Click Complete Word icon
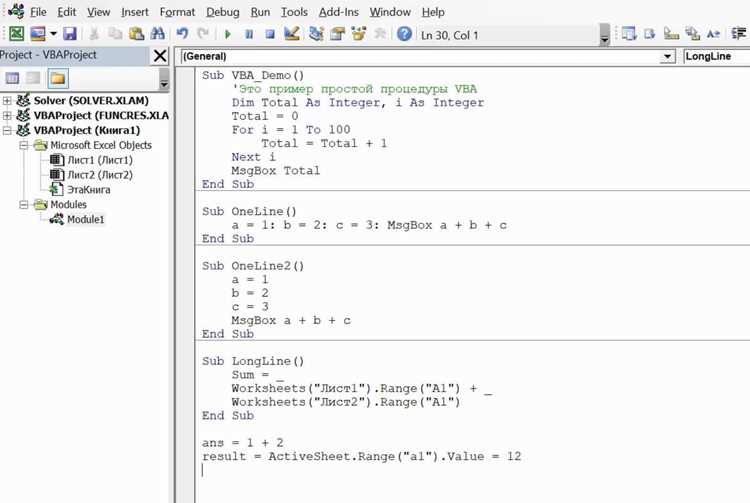Viewport: 750px width, 503px height. coord(713,34)
